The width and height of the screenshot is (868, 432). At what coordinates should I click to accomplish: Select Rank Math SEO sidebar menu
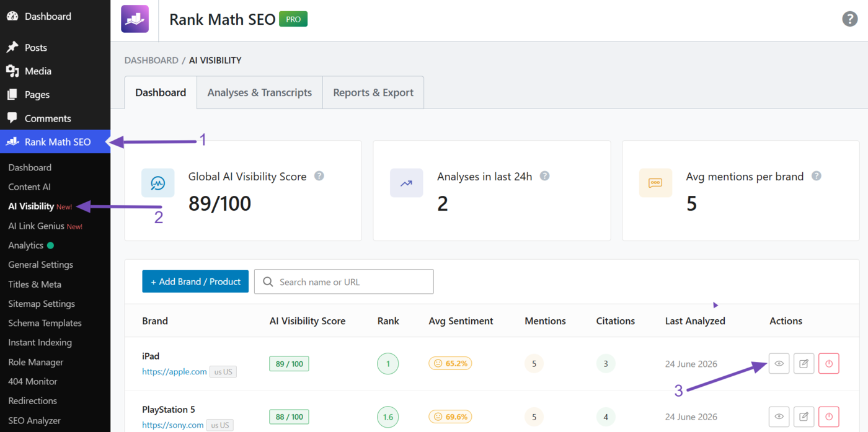click(55, 142)
